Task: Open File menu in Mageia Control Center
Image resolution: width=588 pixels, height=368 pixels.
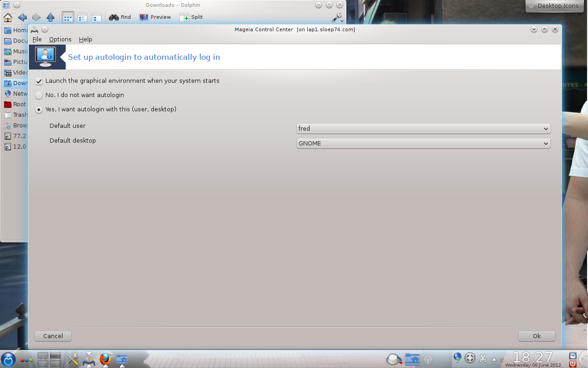Action: [x=37, y=40]
